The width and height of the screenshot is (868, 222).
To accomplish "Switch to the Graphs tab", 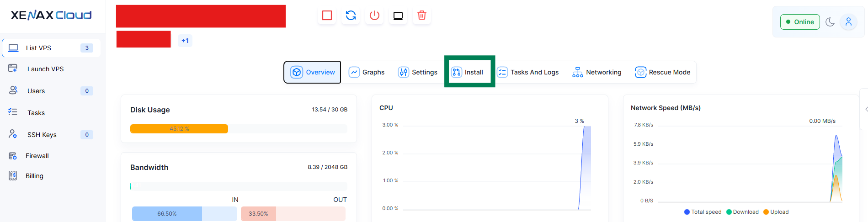I will click(x=367, y=72).
